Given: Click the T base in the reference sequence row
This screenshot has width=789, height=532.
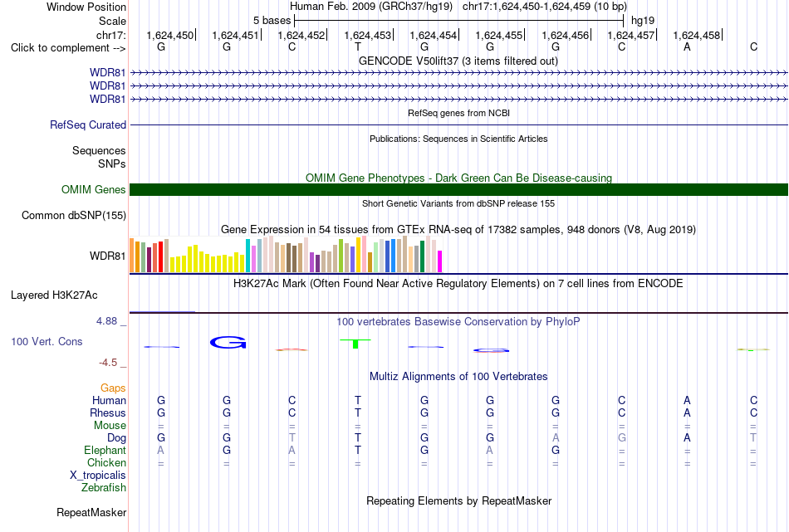Looking at the screenshot, I should 358,46.
